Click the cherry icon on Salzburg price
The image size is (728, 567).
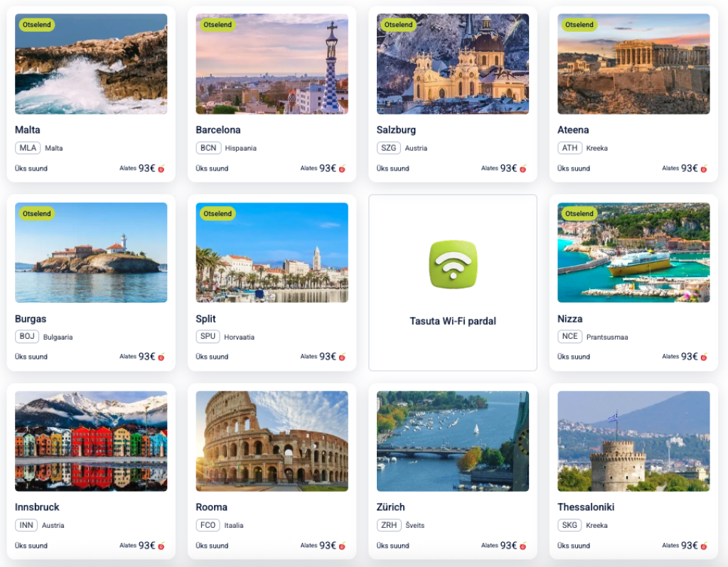[x=523, y=169]
